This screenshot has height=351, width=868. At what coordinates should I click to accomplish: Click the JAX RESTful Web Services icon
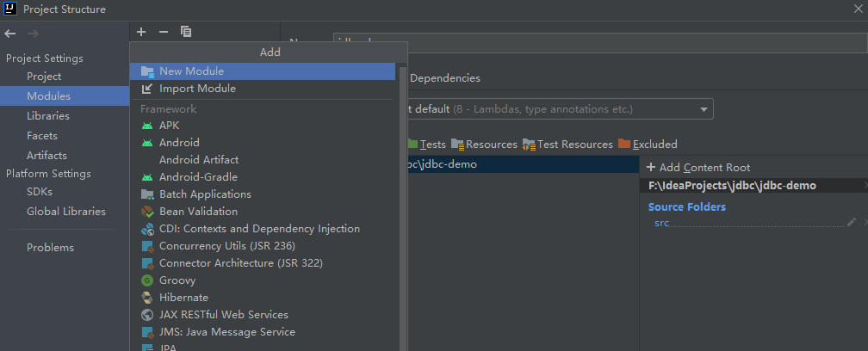pos(147,315)
